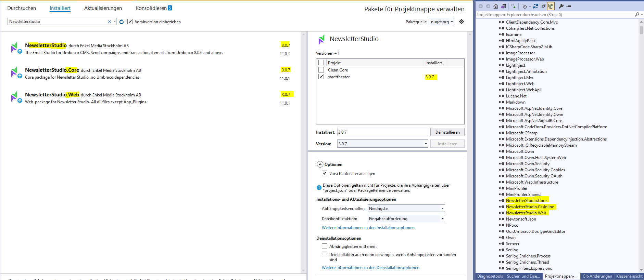Refresh the Projektmappen-Explorer with sync arrows

pos(536,6)
